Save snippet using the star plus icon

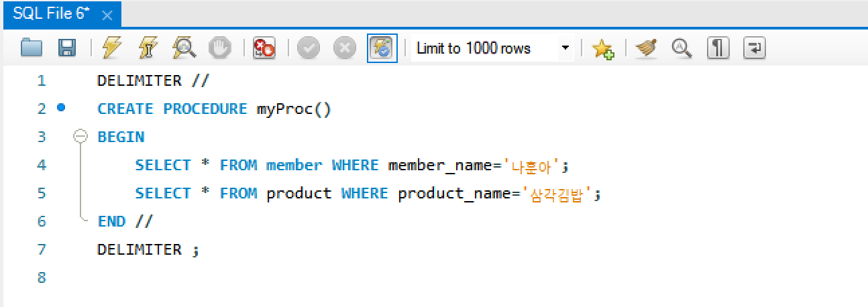point(602,48)
